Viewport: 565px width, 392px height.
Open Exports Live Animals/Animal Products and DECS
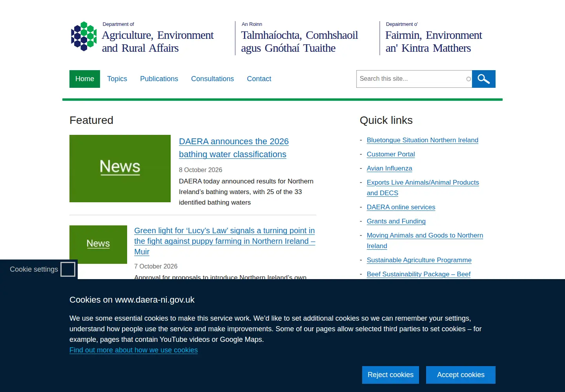[x=423, y=187]
